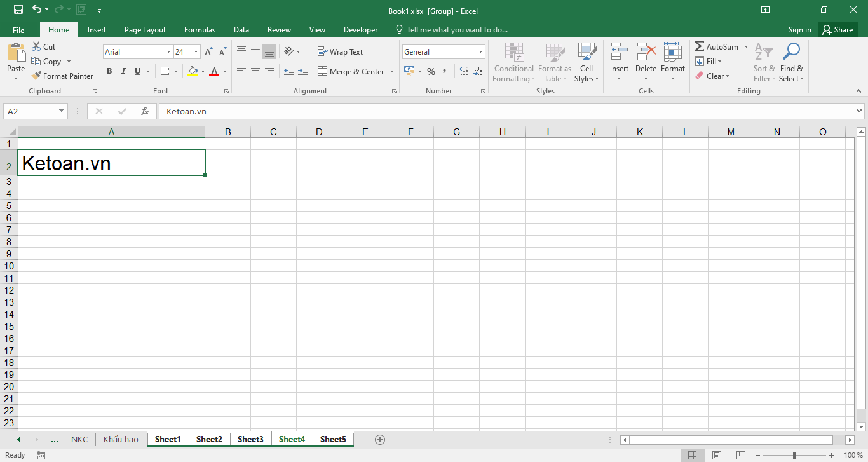Add a new sheet with plus icon
This screenshot has height=462, width=868.
(x=380, y=439)
